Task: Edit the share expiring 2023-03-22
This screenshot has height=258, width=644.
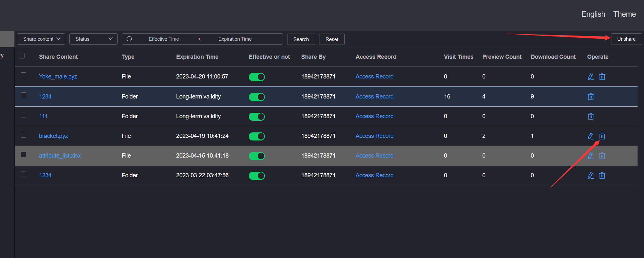Action: [x=591, y=175]
